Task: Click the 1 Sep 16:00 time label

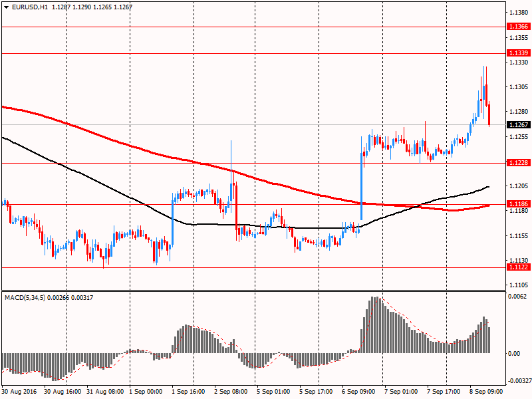Action: click(x=188, y=392)
